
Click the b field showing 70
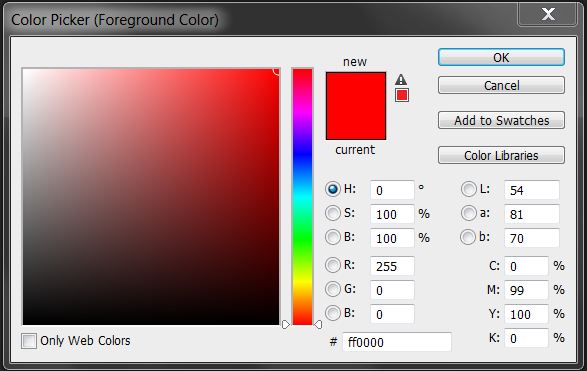point(532,238)
